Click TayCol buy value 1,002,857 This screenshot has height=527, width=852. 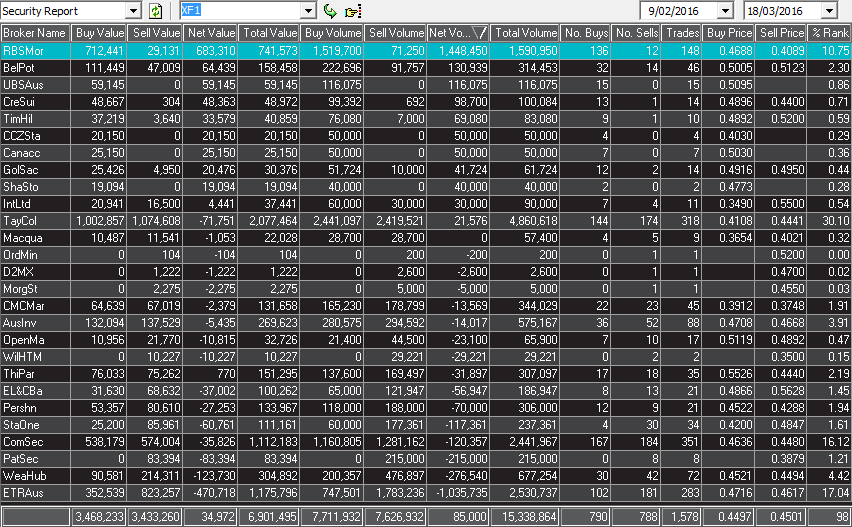100,221
